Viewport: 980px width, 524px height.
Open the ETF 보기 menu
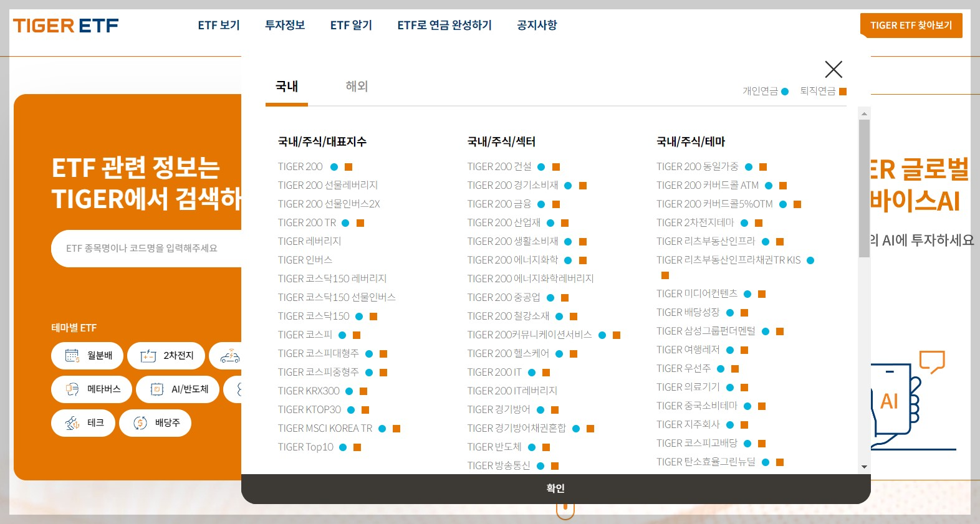pos(219,25)
